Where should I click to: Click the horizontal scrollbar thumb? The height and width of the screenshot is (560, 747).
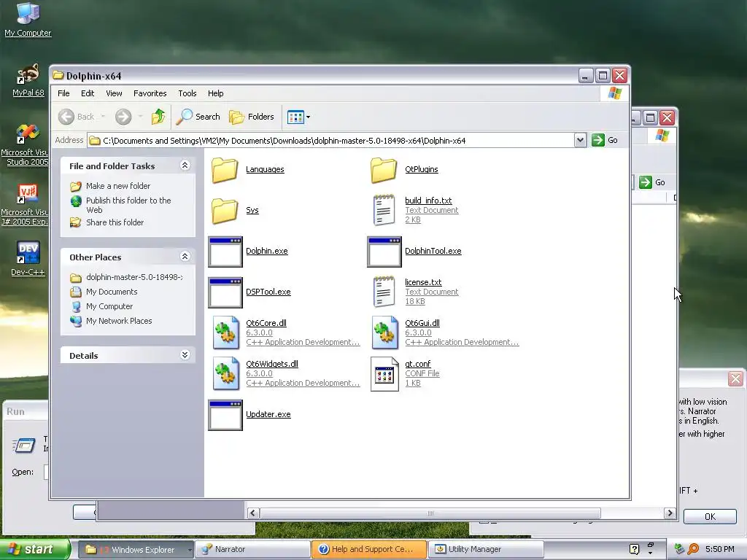click(x=430, y=513)
